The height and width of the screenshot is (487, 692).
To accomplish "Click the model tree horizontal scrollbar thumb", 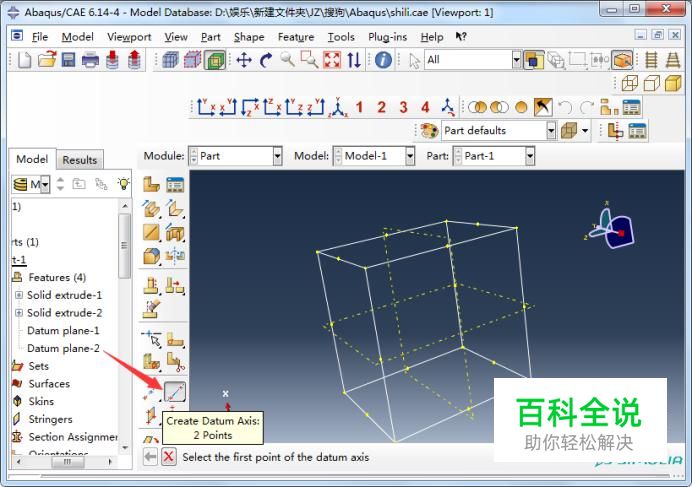I will [x=67, y=462].
